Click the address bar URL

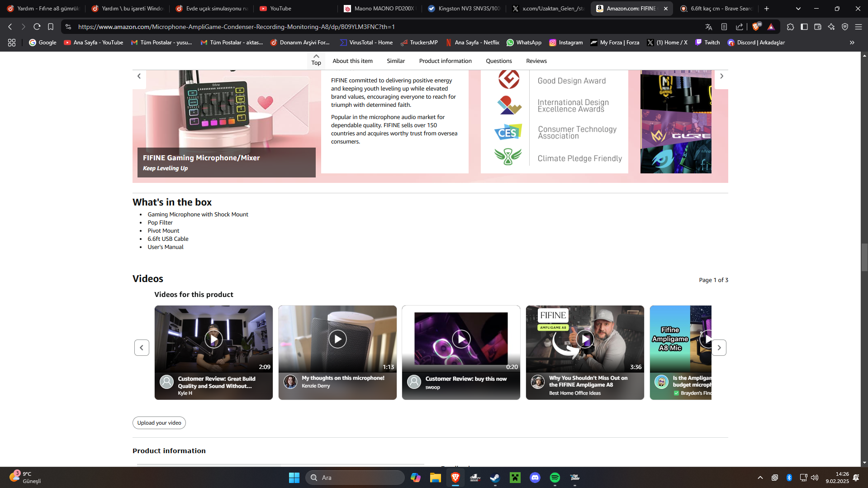coord(237,27)
